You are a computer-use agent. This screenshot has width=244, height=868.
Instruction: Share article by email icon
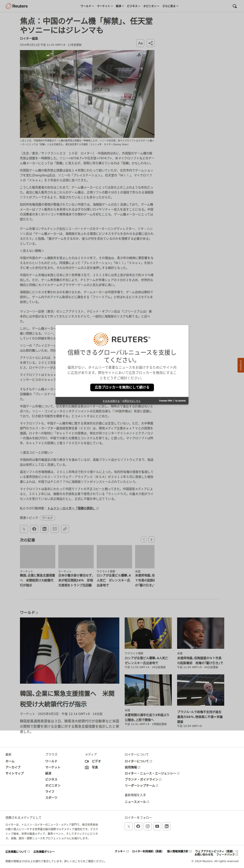click(55, 529)
